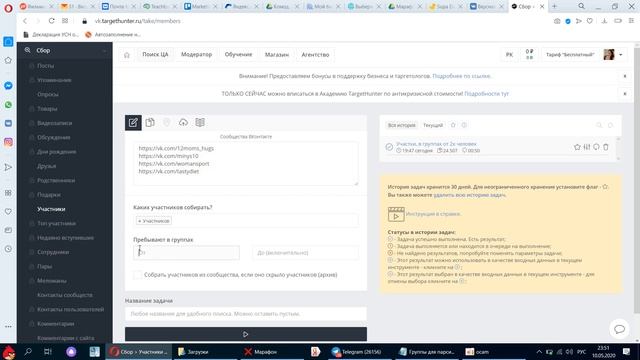
Task: Open Посты in sidebar
Action: (45, 65)
